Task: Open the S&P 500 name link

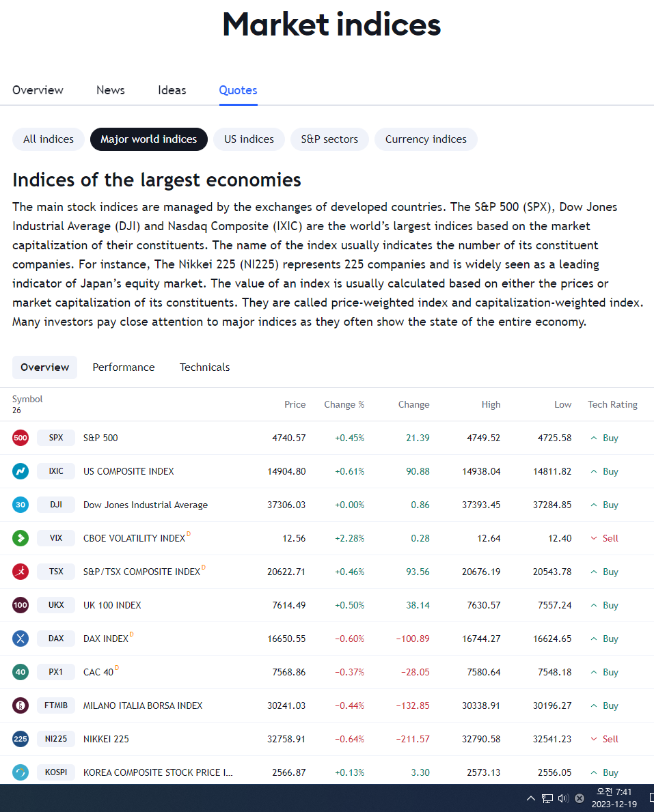Action: tap(100, 438)
